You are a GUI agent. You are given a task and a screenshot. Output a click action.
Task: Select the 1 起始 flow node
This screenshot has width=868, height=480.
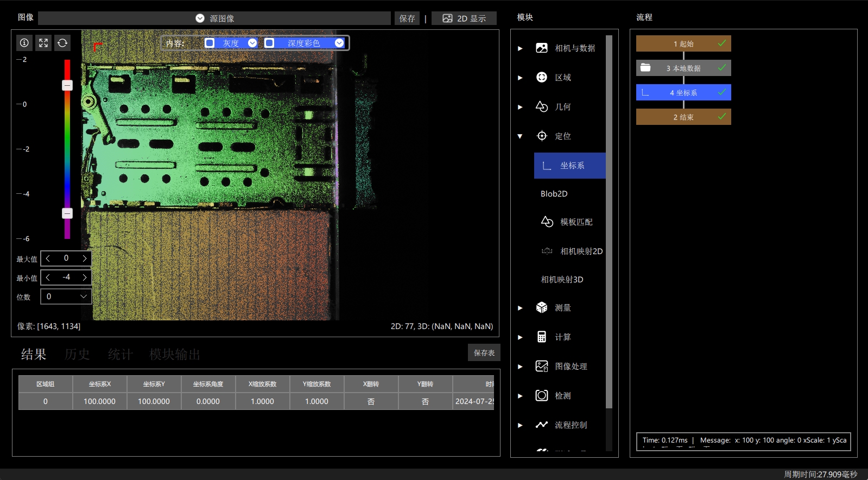click(x=683, y=43)
